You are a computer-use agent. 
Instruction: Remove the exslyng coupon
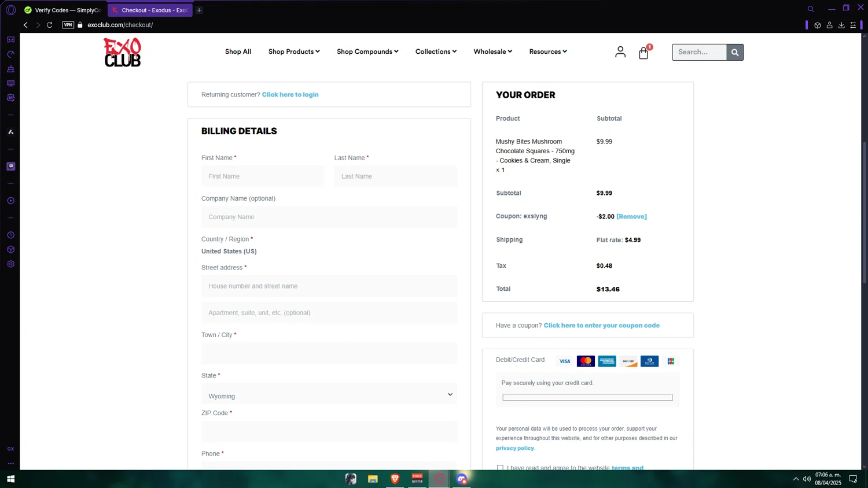point(631,216)
